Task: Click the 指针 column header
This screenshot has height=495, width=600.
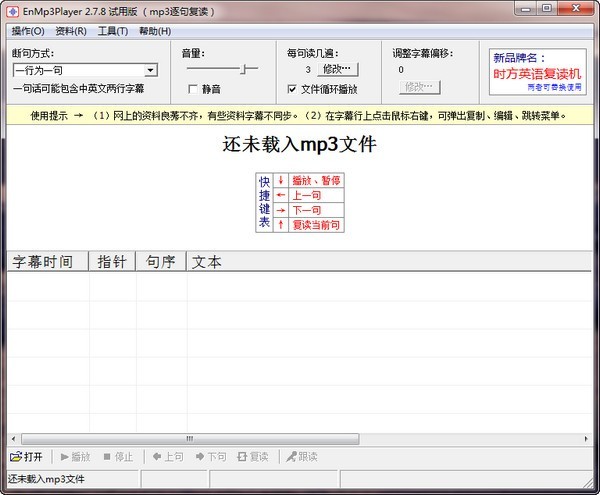Action: point(112,262)
